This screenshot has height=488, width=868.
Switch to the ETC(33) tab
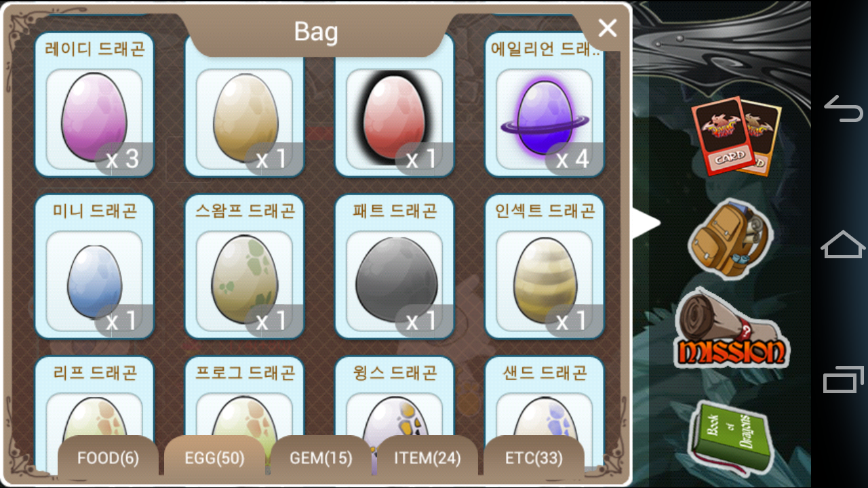[x=534, y=457]
